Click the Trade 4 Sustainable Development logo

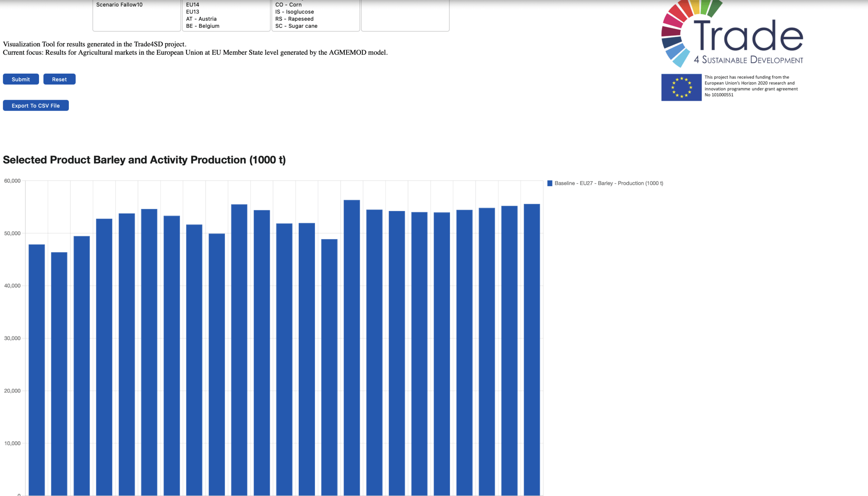pos(732,34)
